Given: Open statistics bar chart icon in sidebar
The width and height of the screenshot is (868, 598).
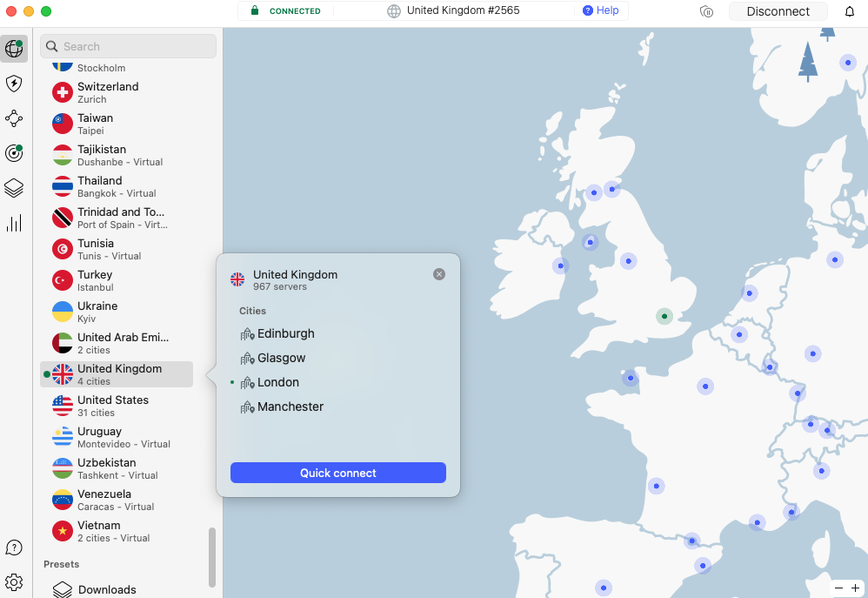Looking at the screenshot, I should coord(14,223).
